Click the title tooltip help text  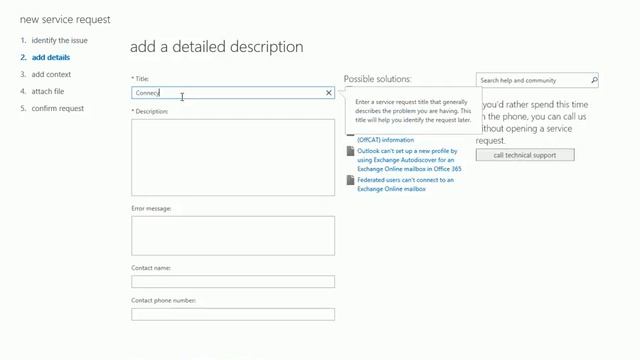click(413, 111)
